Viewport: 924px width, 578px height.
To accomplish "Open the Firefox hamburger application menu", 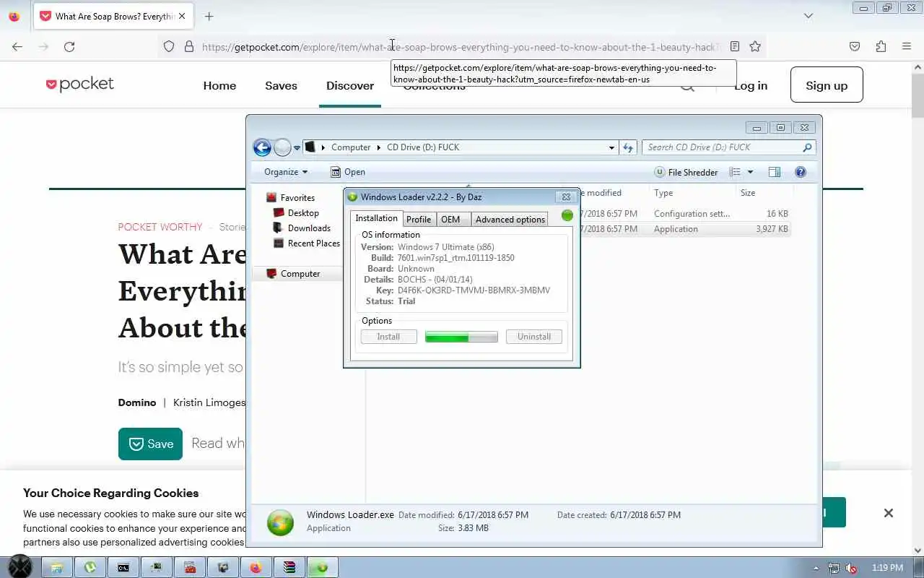I will [x=907, y=46].
